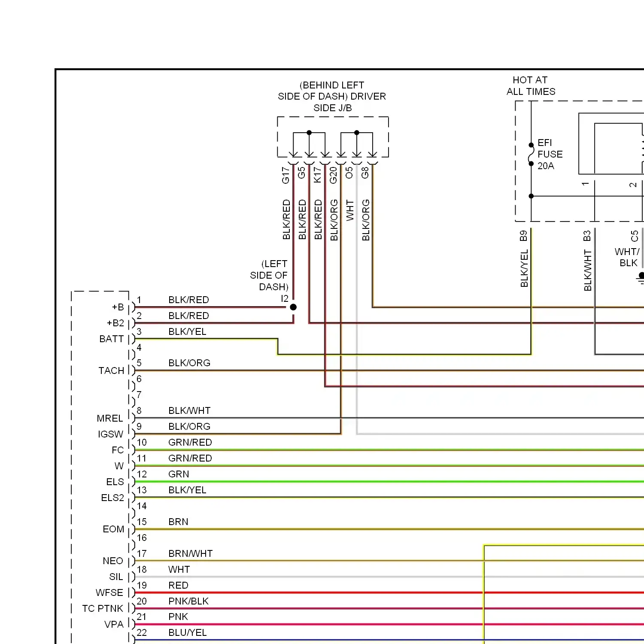This screenshot has width=644, height=644.
Task: Click connector label G8
Action: tap(365, 173)
